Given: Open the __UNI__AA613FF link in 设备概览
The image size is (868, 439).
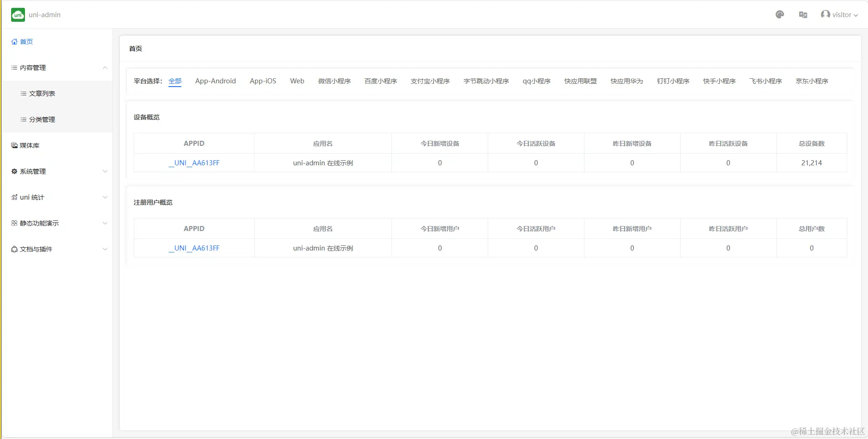Looking at the screenshot, I should pos(194,163).
